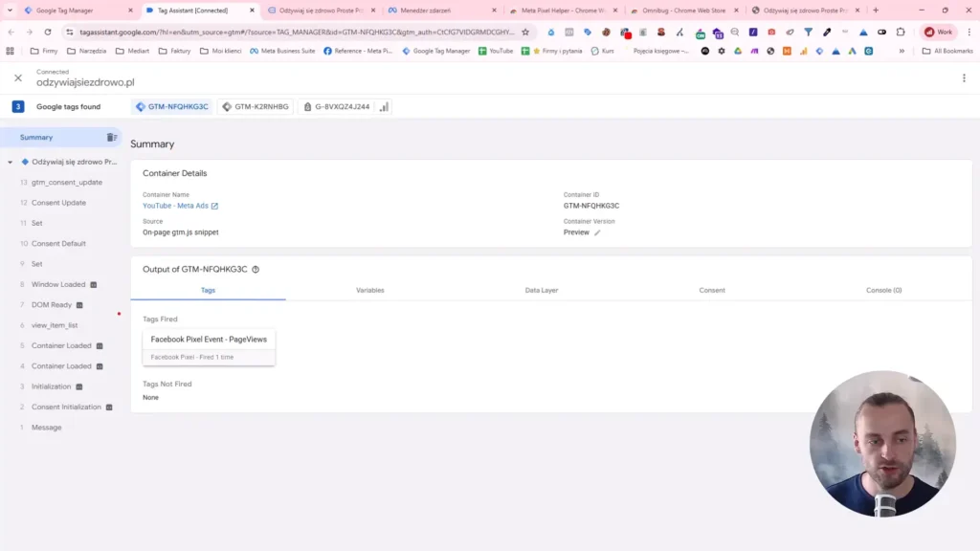
Task: Select event 4 Container Loaded
Action: pyautogui.click(x=61, y=366)
